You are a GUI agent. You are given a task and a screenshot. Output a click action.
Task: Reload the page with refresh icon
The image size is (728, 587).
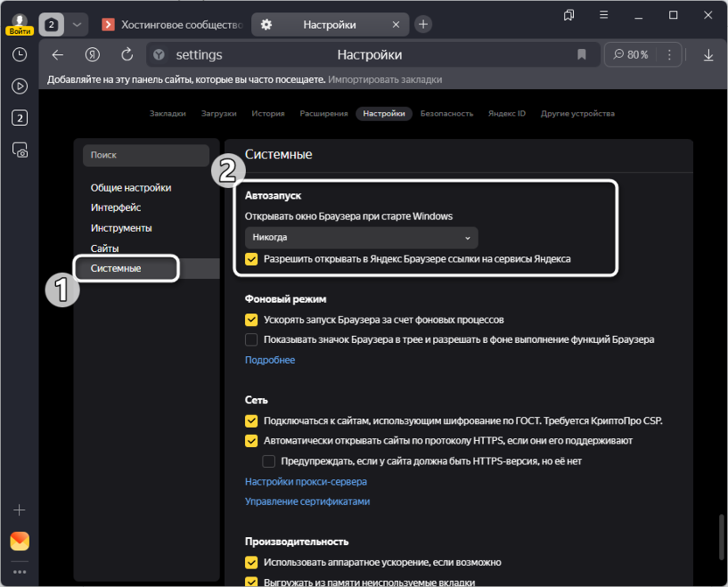tap(127, 54)
